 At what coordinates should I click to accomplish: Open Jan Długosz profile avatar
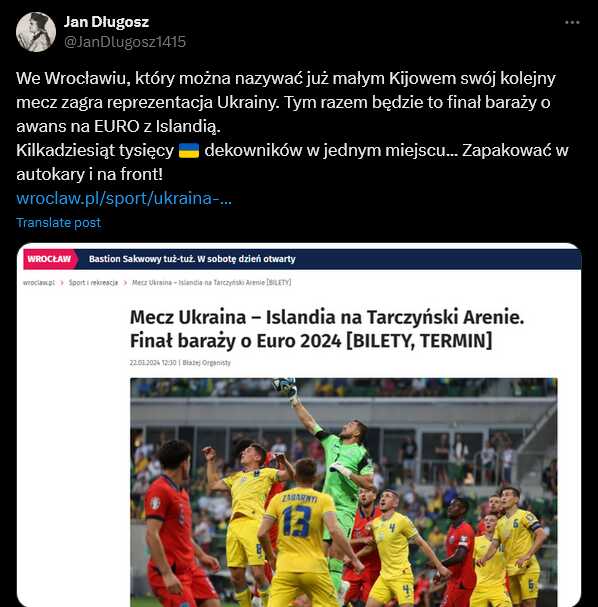pos(36,32)
